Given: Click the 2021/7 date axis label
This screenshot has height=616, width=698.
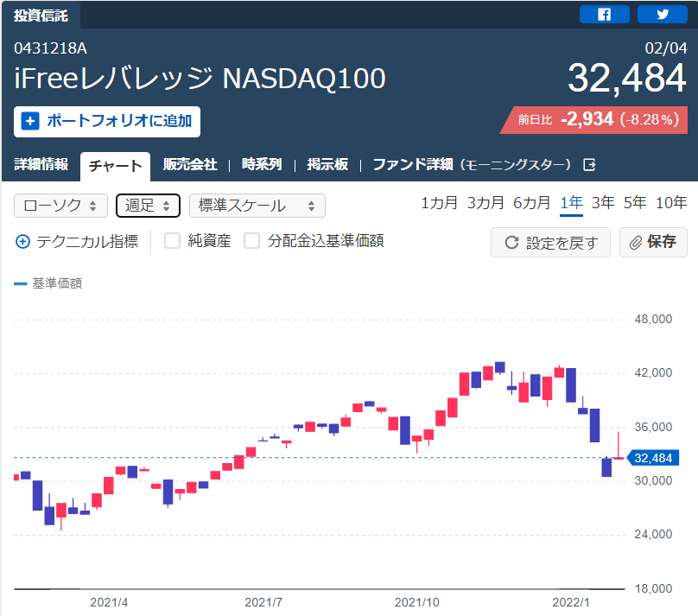Looking at the screenshot, I should click(263, 603).
